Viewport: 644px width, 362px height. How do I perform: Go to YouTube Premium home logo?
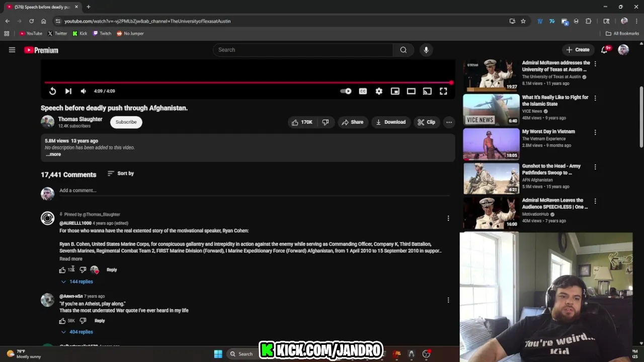[41, 50]
